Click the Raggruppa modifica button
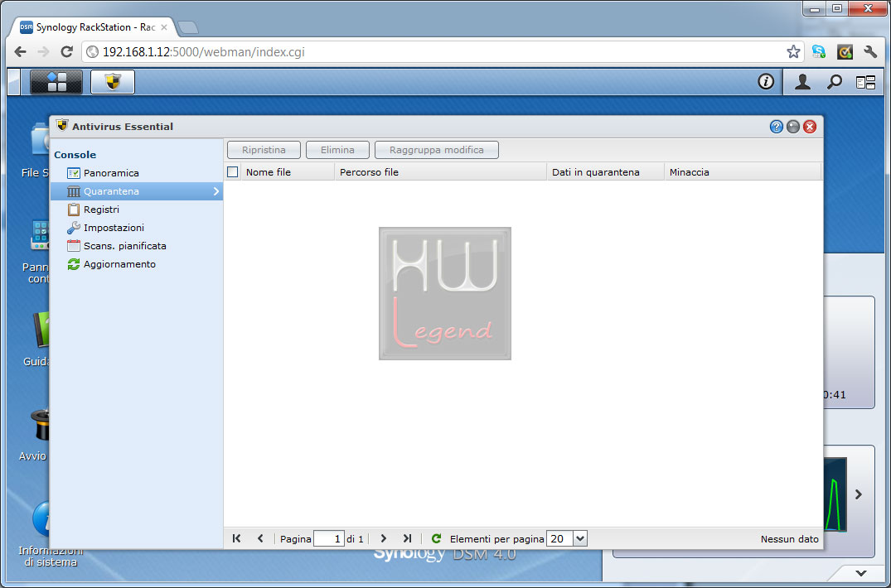This screenshot has width=891, height=588. pos(437,150)
